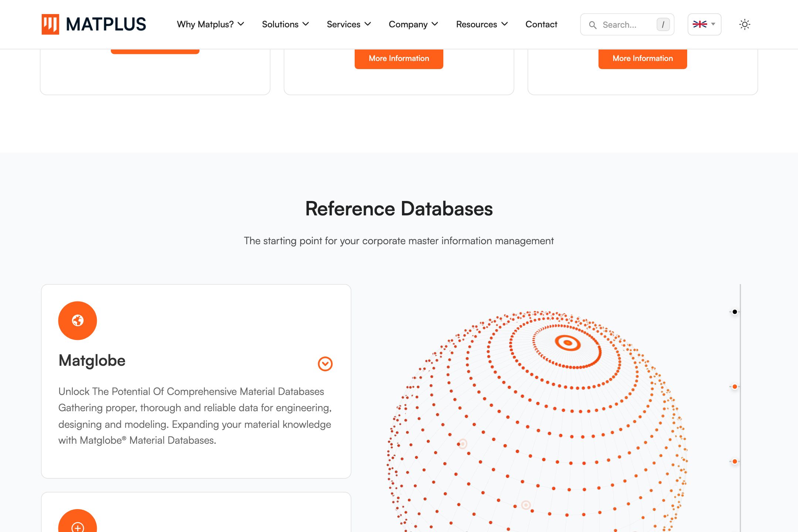798x532 pixels.
Task: Select the middle orange timeline marker
Action: pyautogui.click(x=735, y=387)
